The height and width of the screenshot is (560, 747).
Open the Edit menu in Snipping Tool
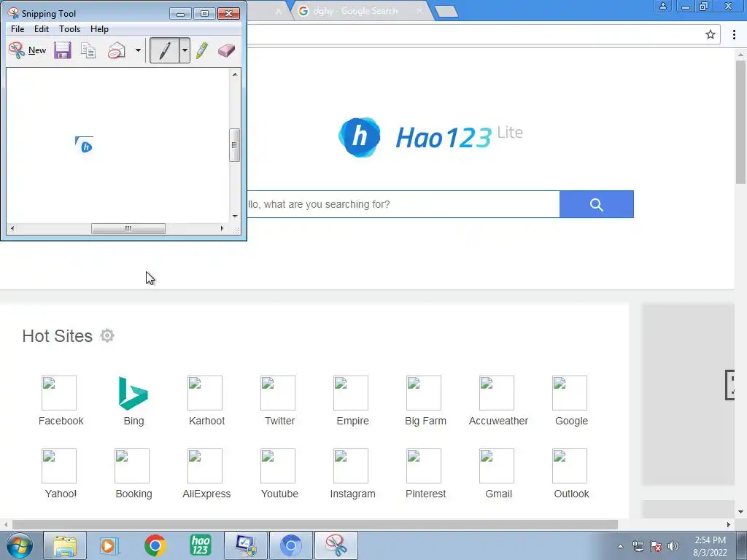42,29
